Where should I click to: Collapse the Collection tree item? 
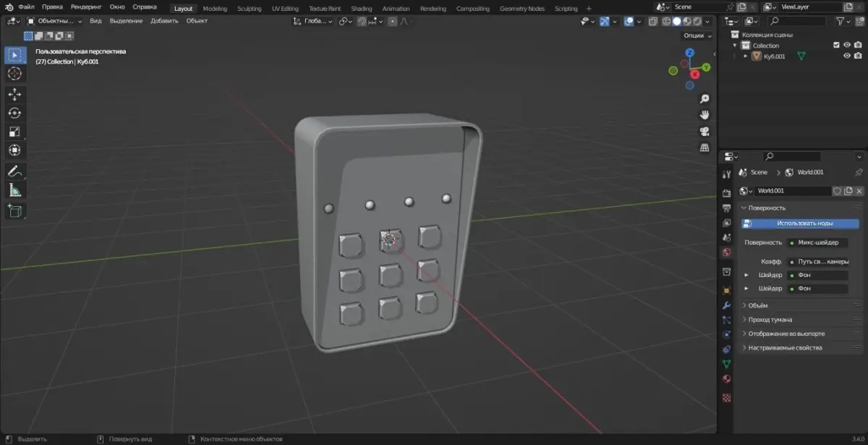735,45
